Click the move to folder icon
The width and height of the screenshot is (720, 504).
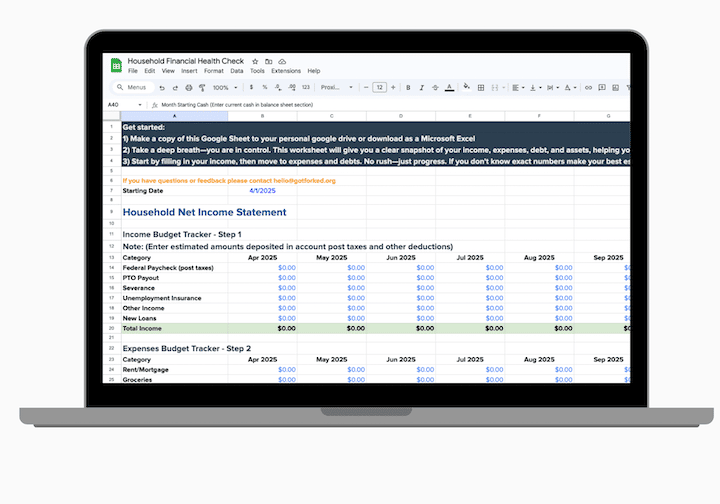click(269, 62)
